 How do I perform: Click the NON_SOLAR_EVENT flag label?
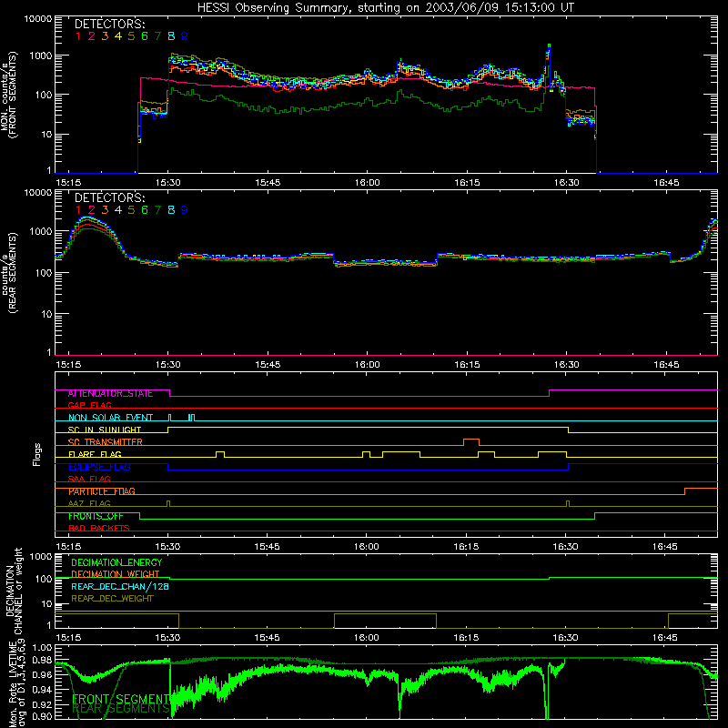[x=110, y=418]
